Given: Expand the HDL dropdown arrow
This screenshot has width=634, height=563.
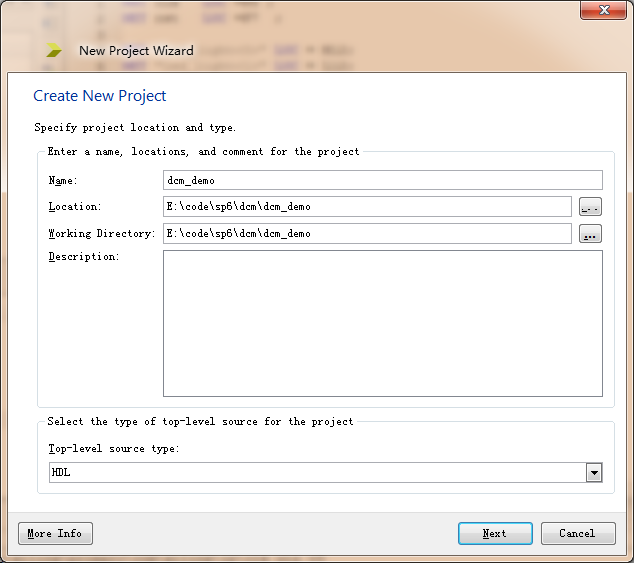Looking at the screenshot, I should [x=594, y=473].
